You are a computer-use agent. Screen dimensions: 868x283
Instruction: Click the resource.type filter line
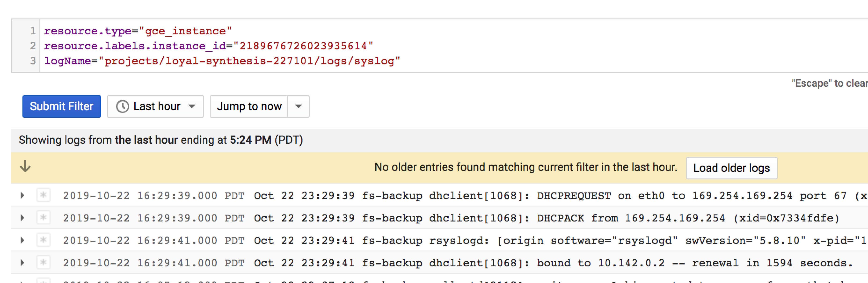138,31
